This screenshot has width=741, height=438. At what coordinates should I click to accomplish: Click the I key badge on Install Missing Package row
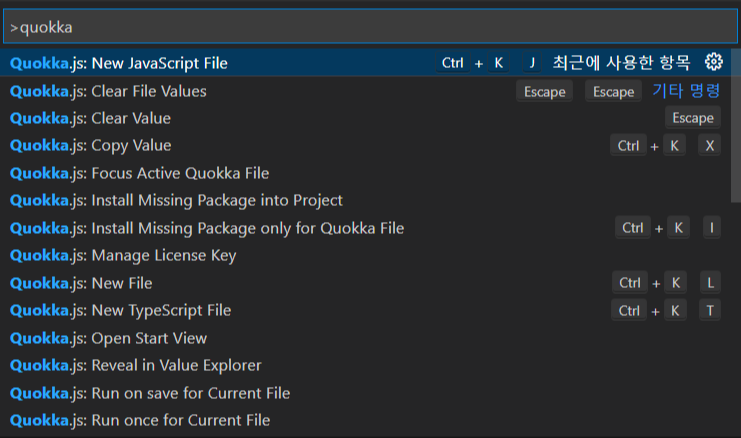click(x=711, y=228)
